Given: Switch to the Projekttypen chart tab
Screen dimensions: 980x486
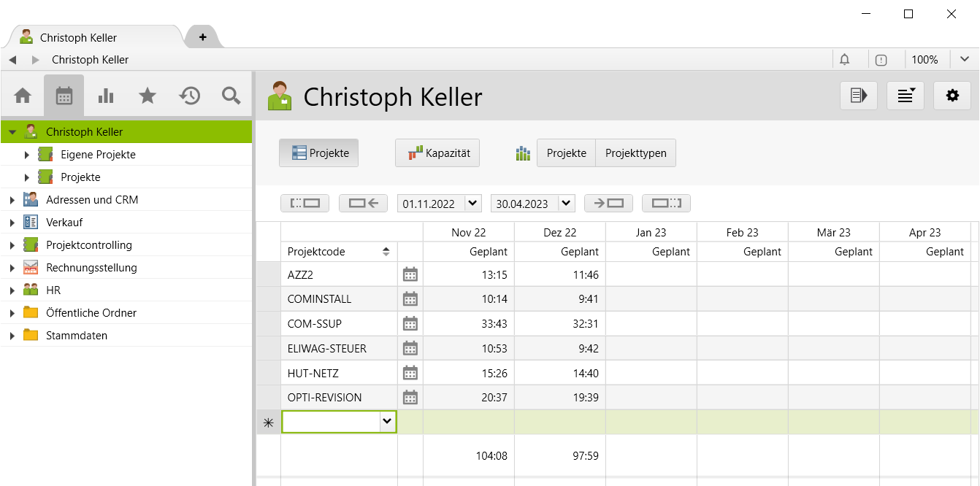Looking at the screenshot, I should tap(635, 153).
